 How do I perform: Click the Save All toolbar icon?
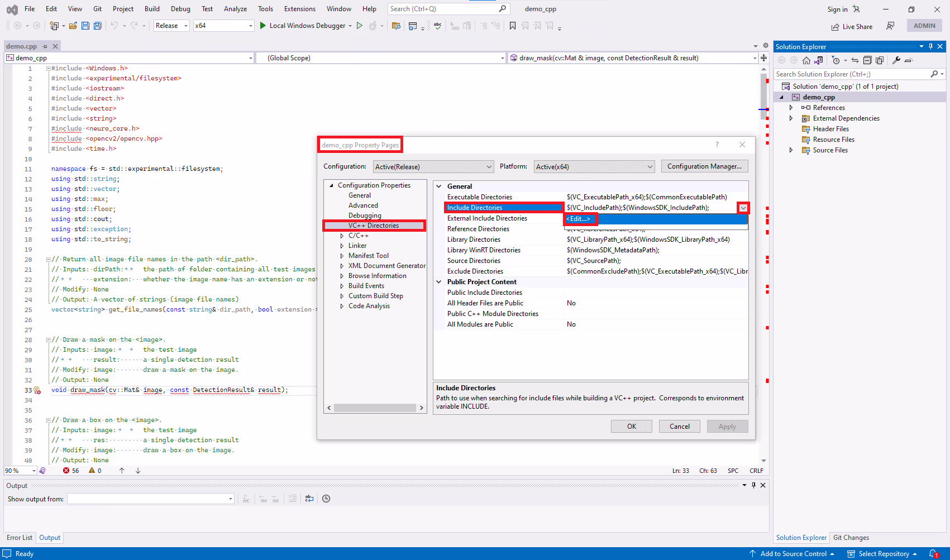coord(98,26)
